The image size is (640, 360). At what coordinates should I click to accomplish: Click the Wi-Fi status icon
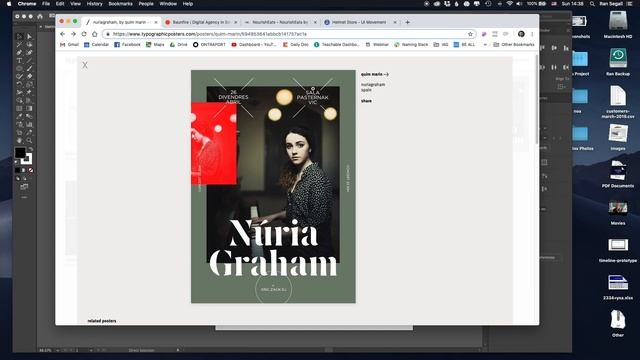tap(509, 4)
